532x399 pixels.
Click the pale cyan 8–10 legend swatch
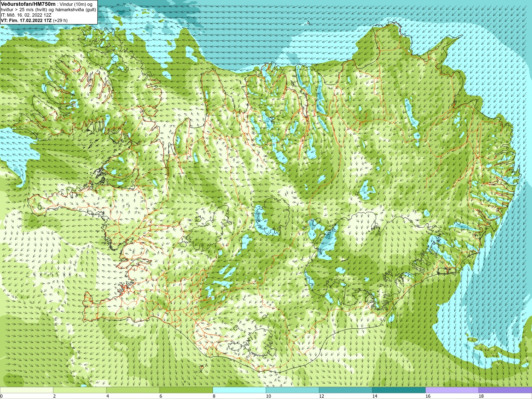click(x=239, y=390)
